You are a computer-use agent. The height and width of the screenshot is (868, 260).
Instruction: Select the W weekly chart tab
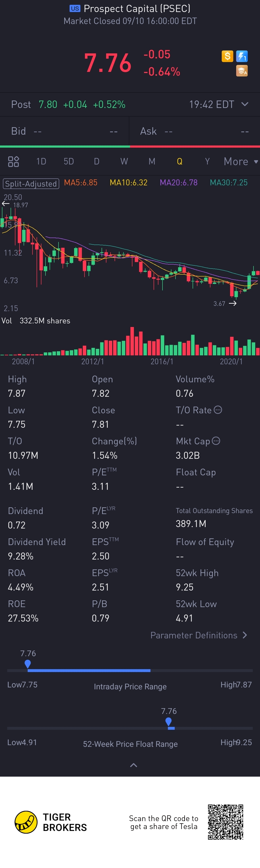(x=124, y=161)
